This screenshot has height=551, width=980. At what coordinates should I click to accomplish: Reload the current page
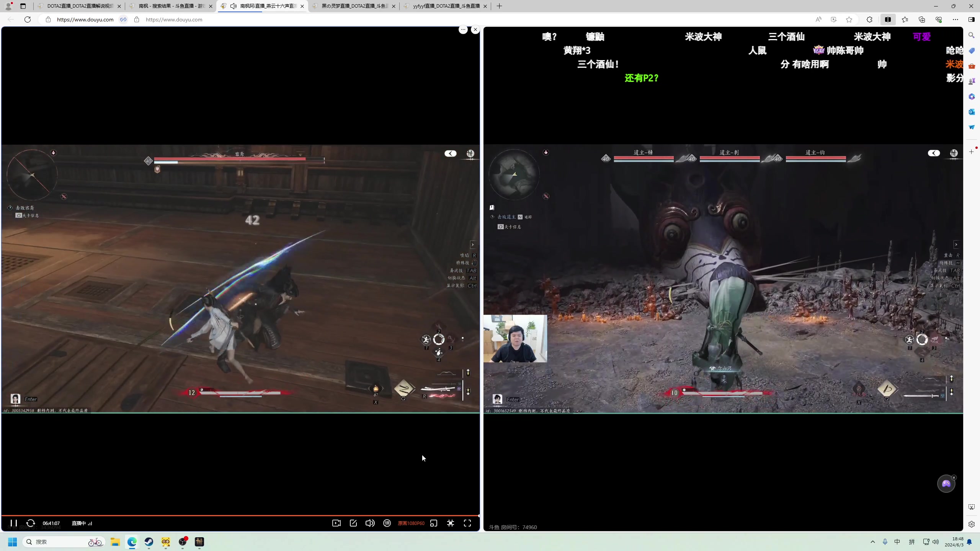pyautogui.click(x=28, y=20)
